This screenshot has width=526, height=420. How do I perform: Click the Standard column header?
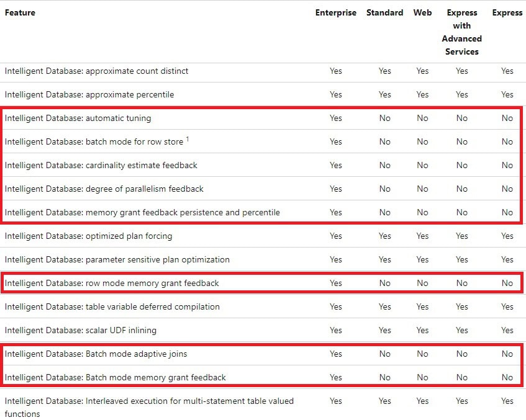pos(384,13)
